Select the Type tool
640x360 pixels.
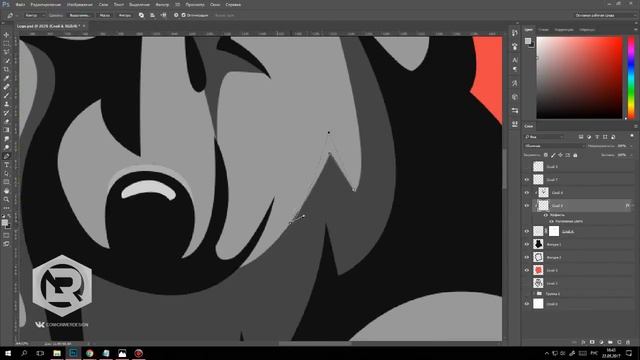(7, 165)
